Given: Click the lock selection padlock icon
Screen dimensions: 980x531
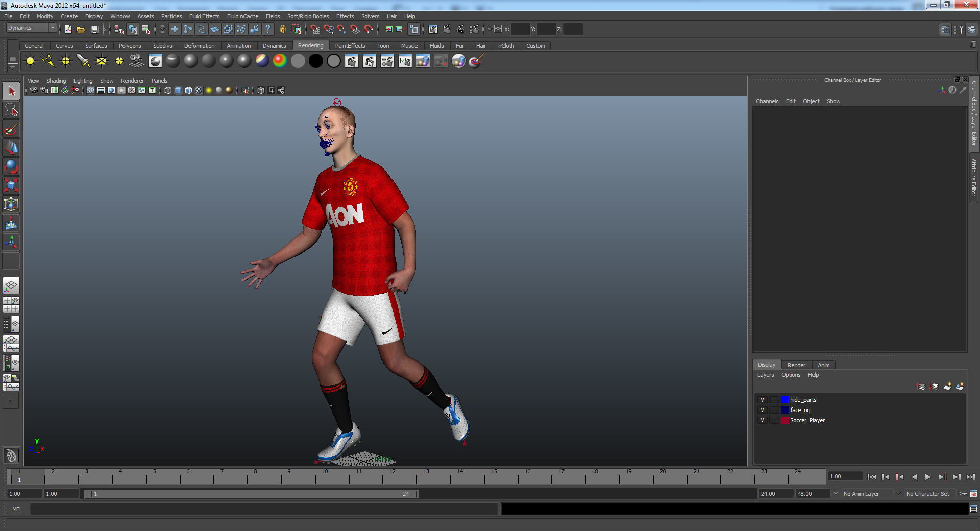Looking at the screenshot, I should pyautogui.click(x=283, y=29).
